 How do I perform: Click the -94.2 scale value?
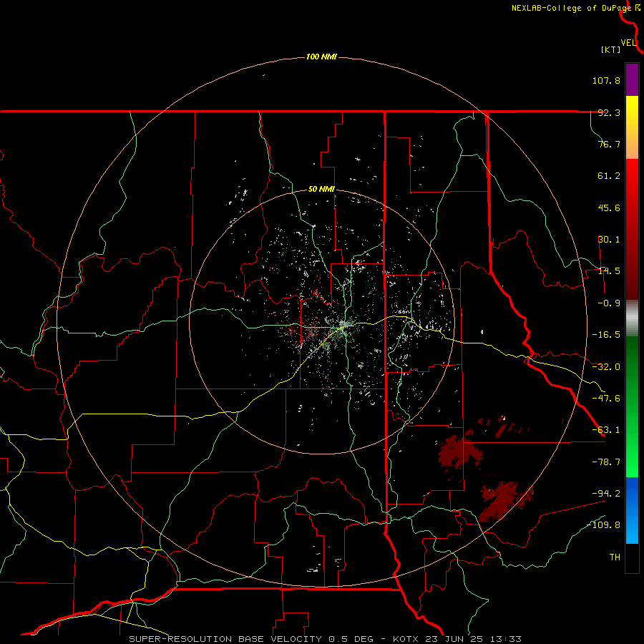point(606,493)
